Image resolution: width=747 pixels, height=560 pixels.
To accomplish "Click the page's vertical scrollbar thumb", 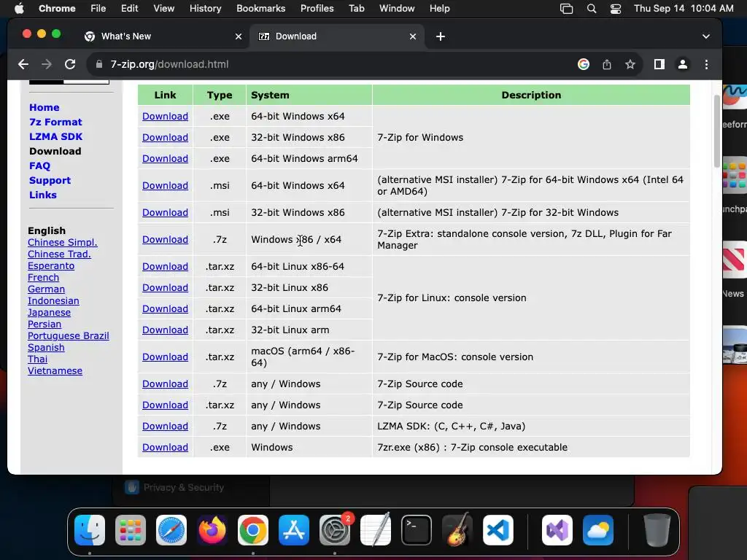I will point(716,131).
